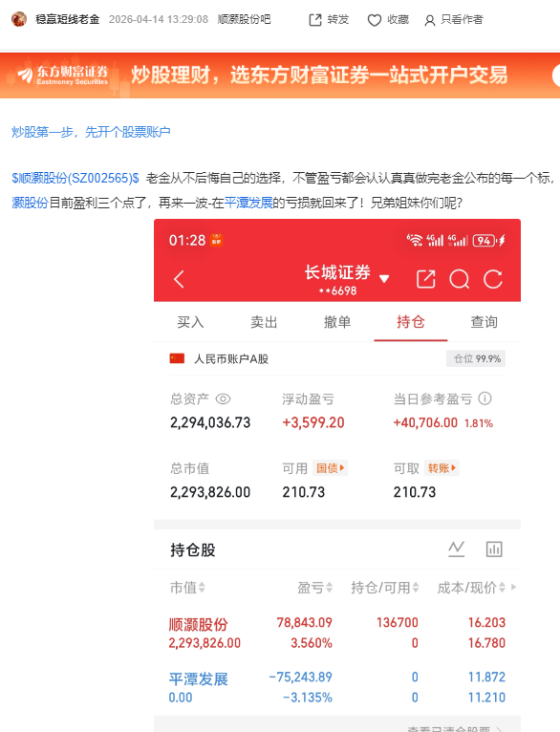Click the 转发 share icon
Screen dimensions: 560x732
click(315, 20)
